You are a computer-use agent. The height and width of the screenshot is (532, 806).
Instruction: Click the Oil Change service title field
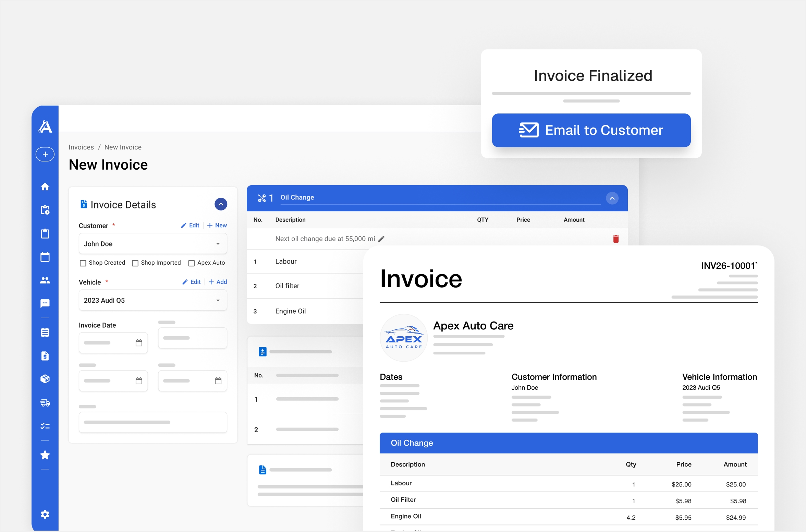(x=440, y=198)
